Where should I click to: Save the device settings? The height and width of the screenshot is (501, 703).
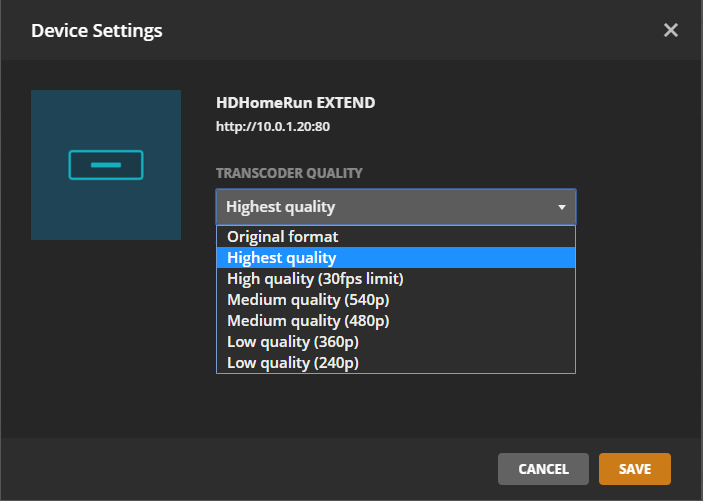(635, 469)
